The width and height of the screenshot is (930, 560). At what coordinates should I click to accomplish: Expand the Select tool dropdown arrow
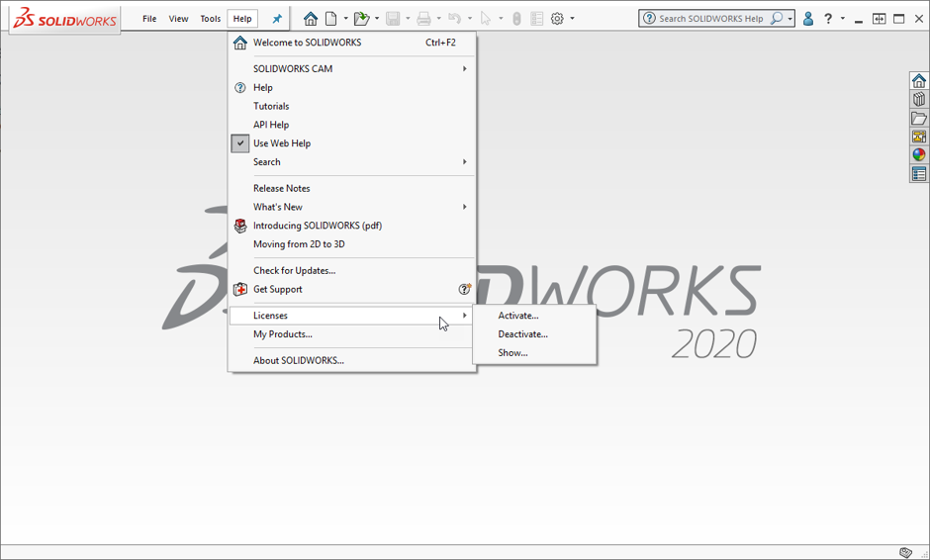[x=501, y=19]
